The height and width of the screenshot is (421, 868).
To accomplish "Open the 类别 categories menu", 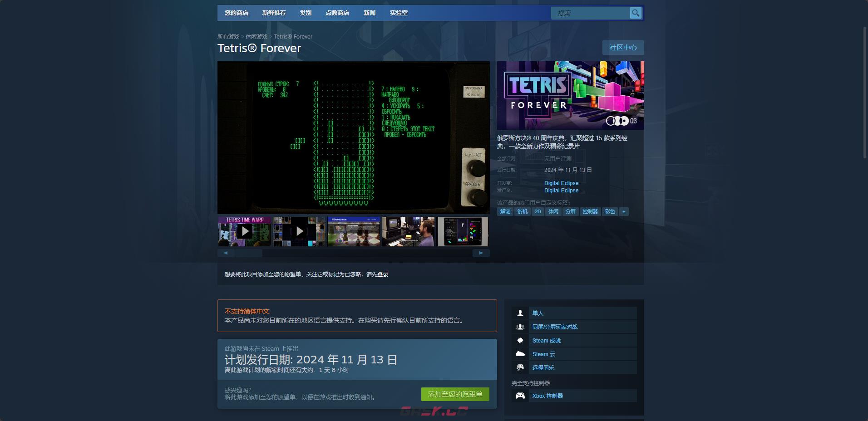I will 306,13.
